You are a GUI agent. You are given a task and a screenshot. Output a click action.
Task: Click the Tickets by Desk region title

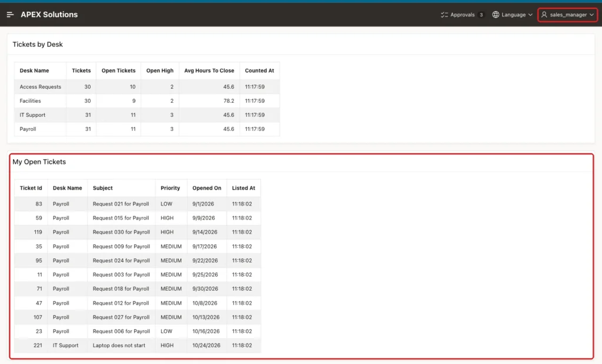click(x=38, y=45)
